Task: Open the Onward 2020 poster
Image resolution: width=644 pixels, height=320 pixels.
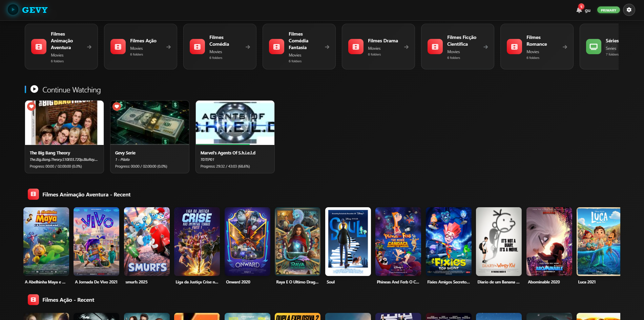Action: pos(247,241)
